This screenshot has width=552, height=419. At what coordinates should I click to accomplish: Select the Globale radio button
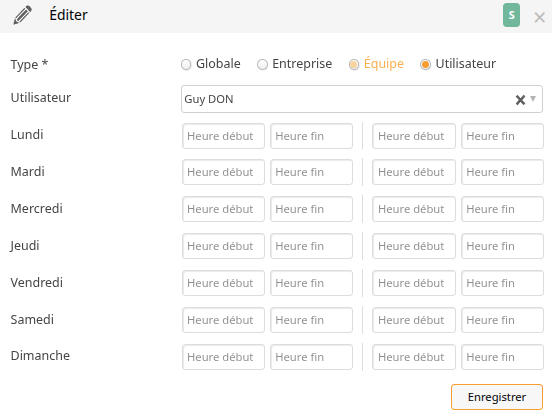tap(186, 64)
